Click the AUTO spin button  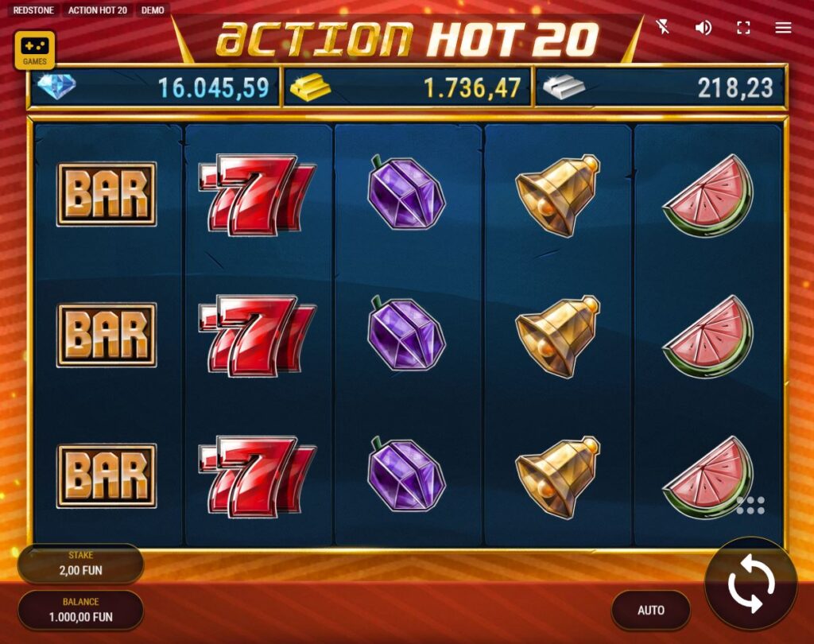pyautogui.click(x=651, y=610)
